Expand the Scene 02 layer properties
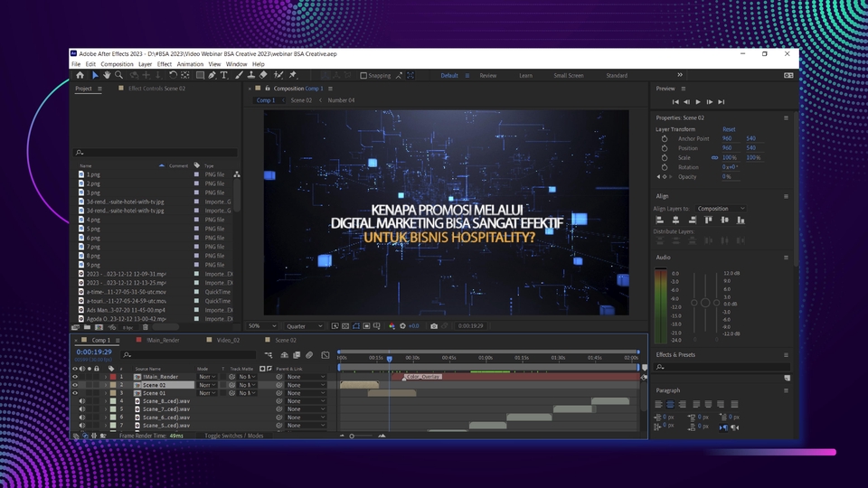Image resolution: width=868 pixels, height=488 pixels. (x=106, y=385)
